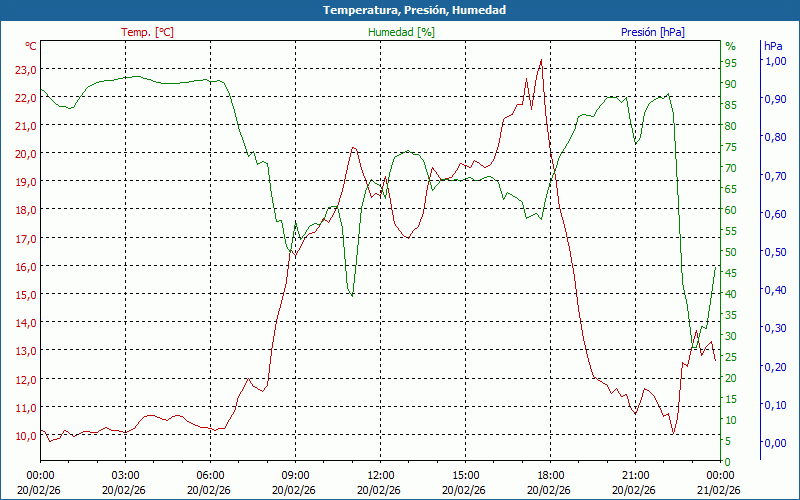
Task: Click the 95 humidity axis value
Action: tap(731, 63)
